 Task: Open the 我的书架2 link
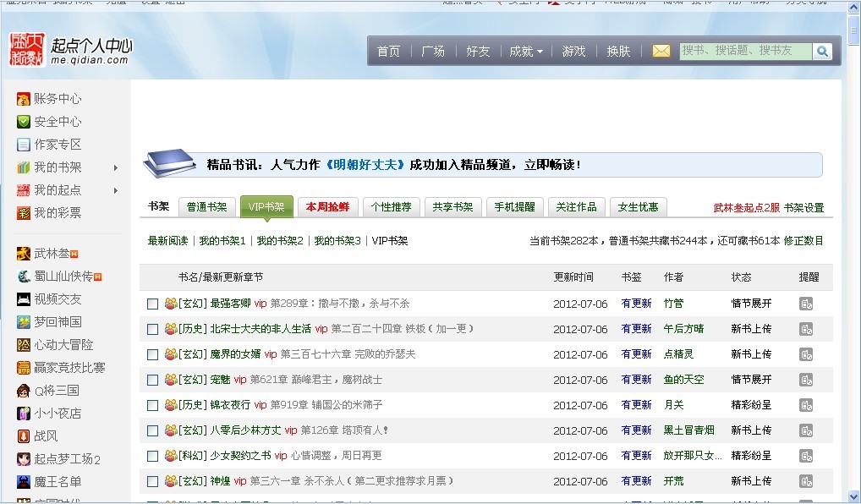pos(280,241)
